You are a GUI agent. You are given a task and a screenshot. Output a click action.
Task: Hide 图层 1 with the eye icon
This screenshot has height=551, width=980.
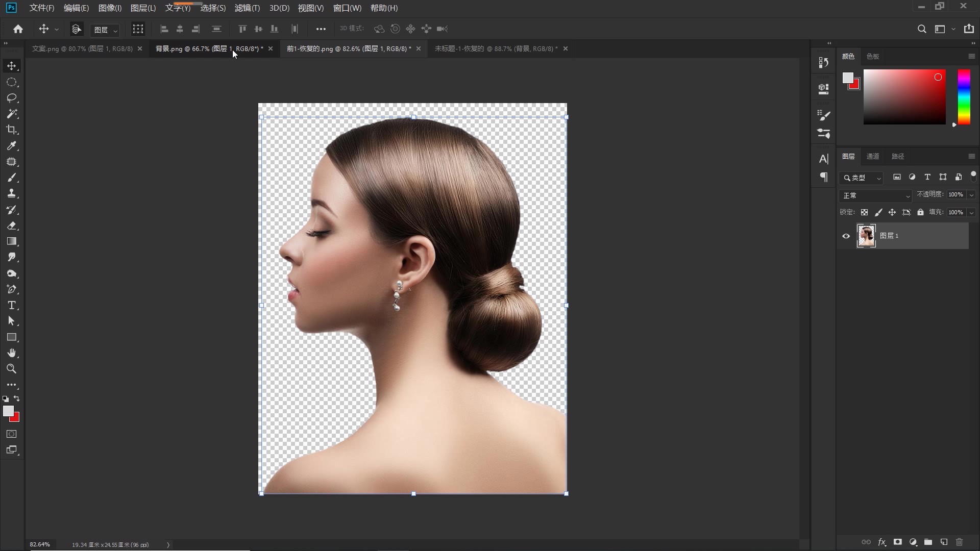point(846,236)
